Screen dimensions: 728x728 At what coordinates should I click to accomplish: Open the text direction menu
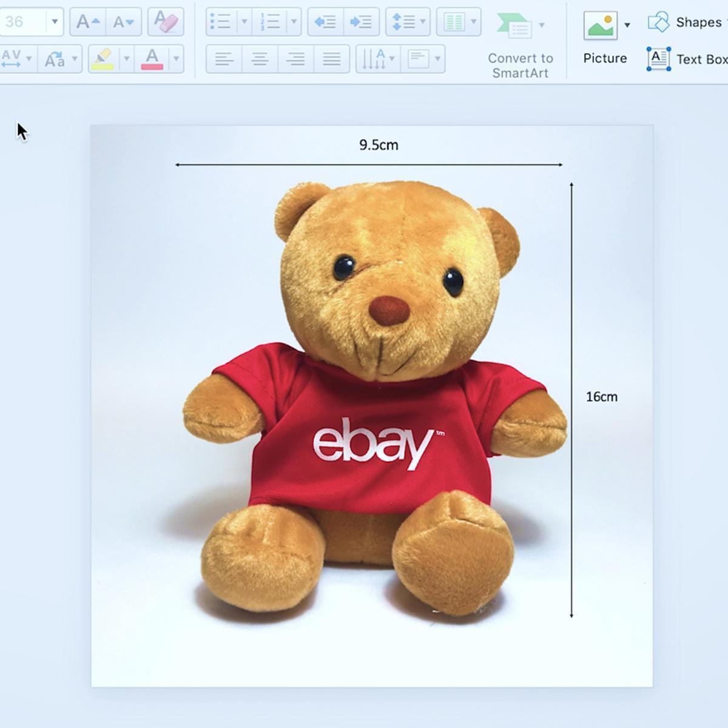378,59
